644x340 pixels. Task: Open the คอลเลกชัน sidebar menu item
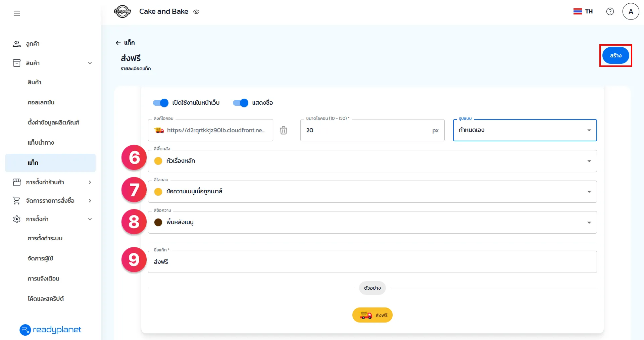(x=41, y=102)
